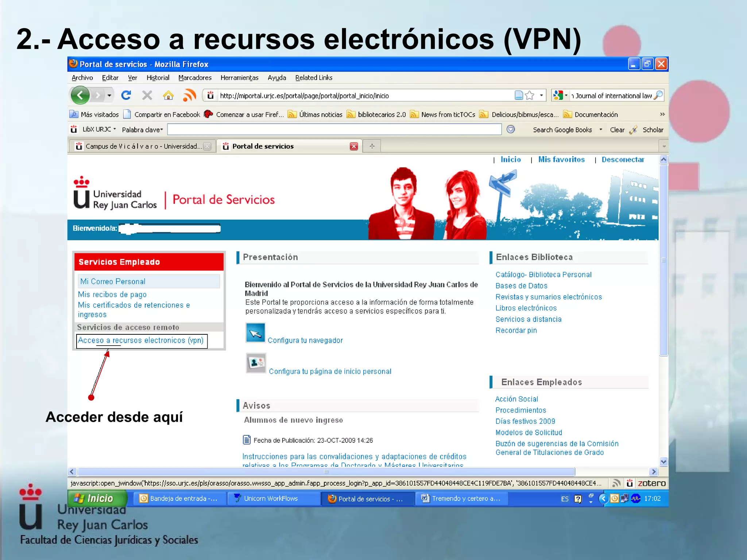
Task: Expand the LibX URJC dropdown menu
Action: pos(115,129)
